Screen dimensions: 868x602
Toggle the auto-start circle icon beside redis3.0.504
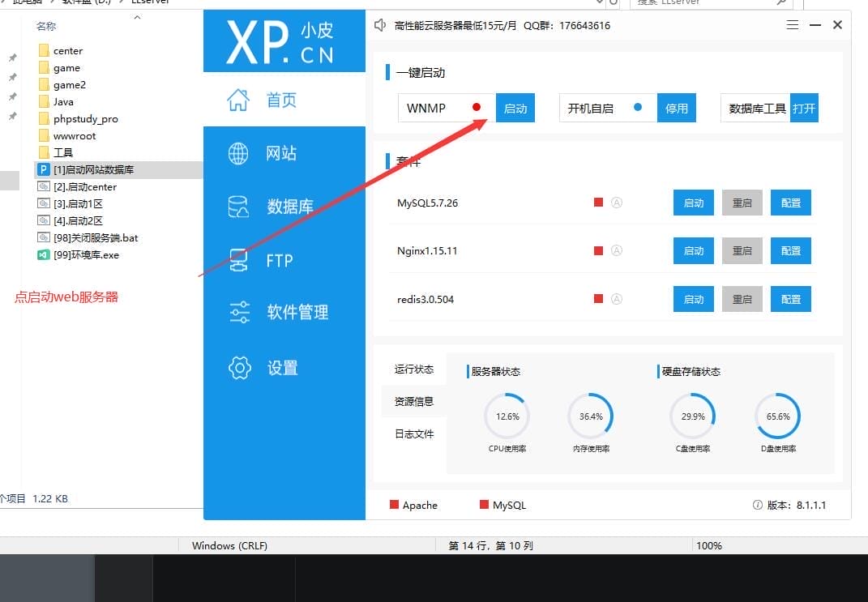[x=616, y=299]
